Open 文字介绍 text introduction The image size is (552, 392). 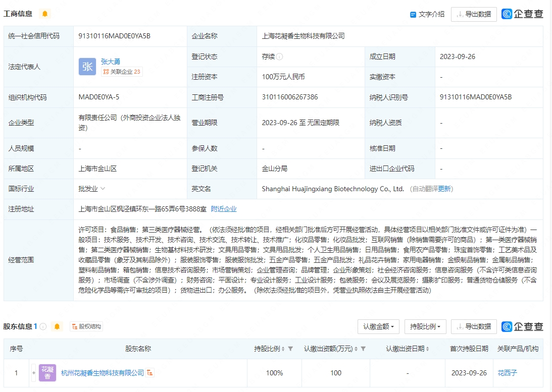pos(427,15)
